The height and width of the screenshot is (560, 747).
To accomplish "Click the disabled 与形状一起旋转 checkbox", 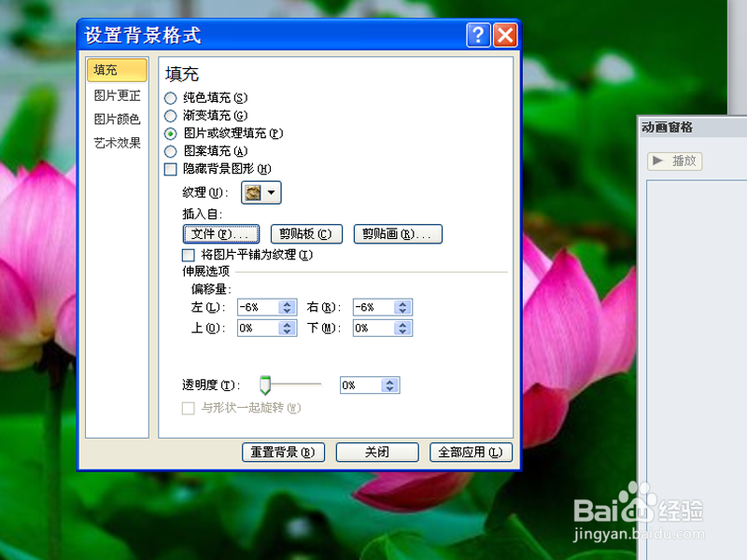I will [x=189, y=408].
